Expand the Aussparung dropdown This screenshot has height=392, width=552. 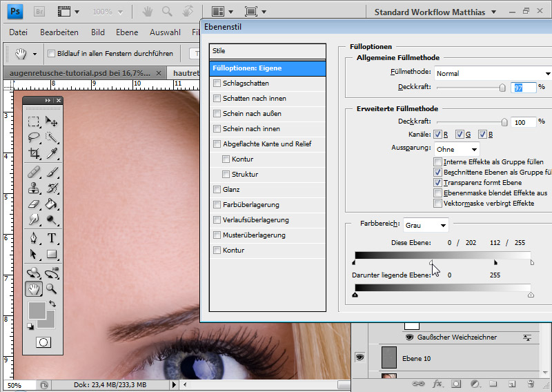point(457,149)
